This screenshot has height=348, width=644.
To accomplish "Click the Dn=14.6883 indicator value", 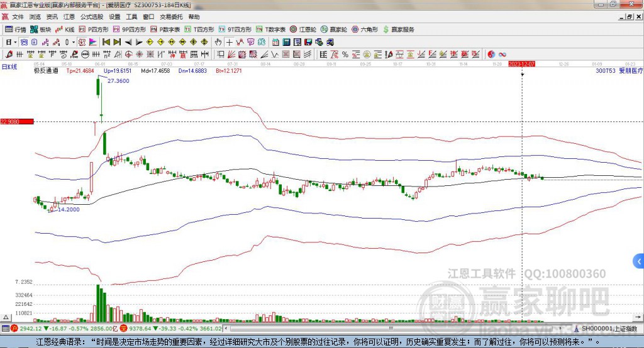I will [192, 71].
